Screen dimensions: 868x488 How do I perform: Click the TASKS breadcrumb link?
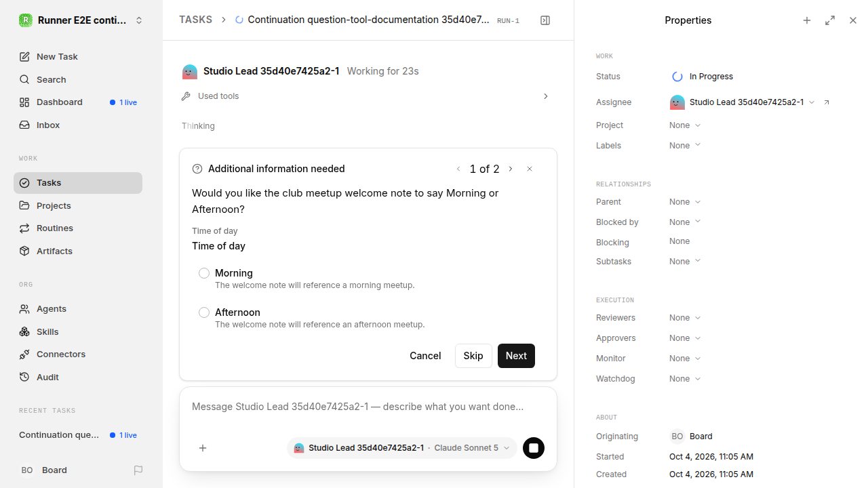pos(196,20)
